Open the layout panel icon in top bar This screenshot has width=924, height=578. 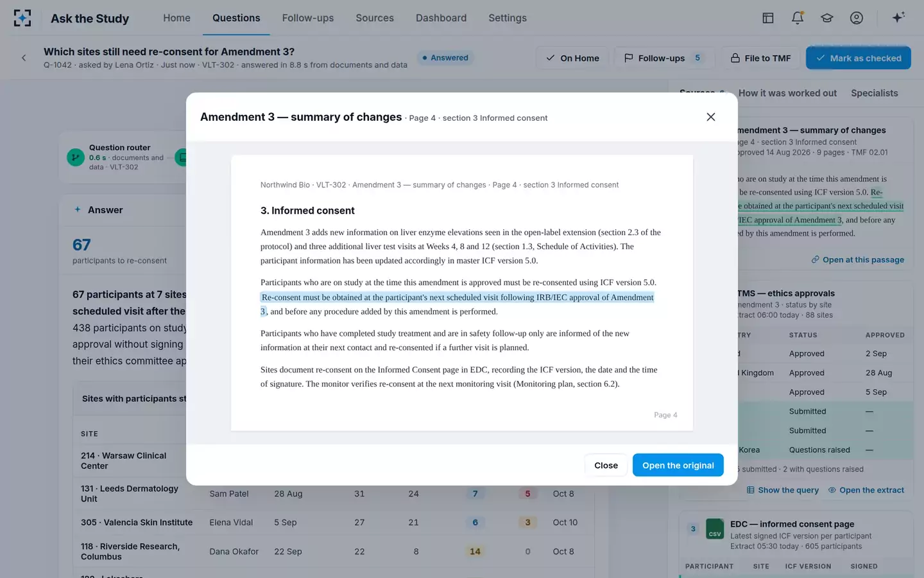point(768,18)
